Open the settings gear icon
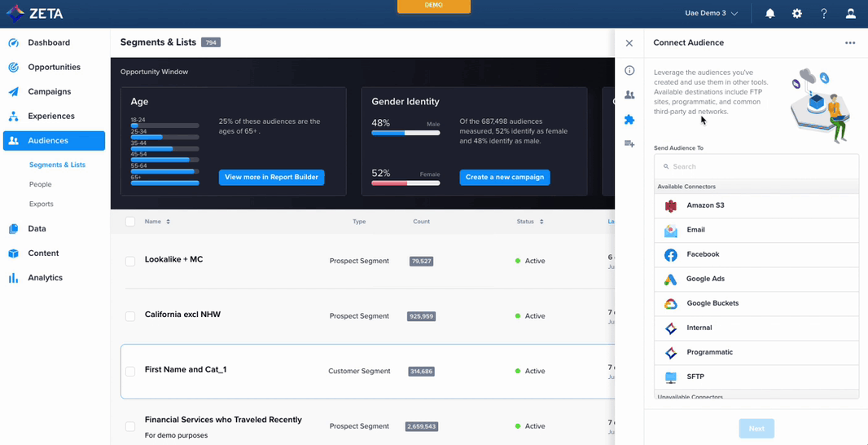 tap(796, 14)
